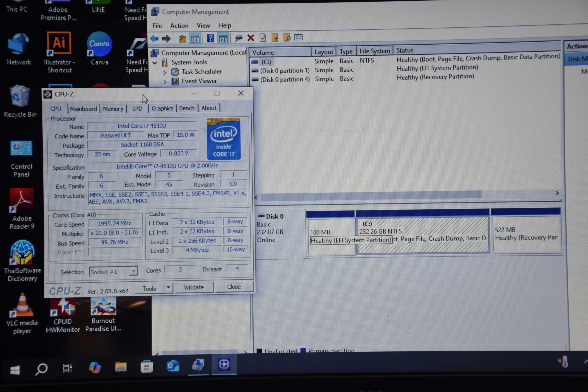Screen dimensions: 588x392
Task: Open Task View on taskbar
Action: 67,368
